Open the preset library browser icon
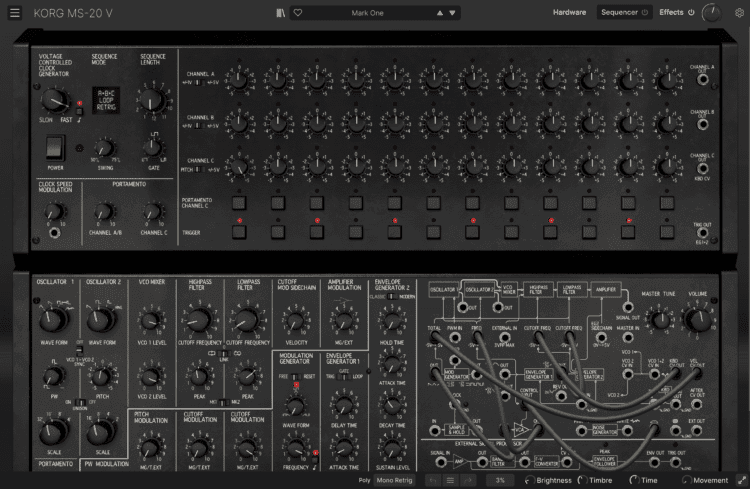Screen dimensions: 750x489 tap(281, 13)
